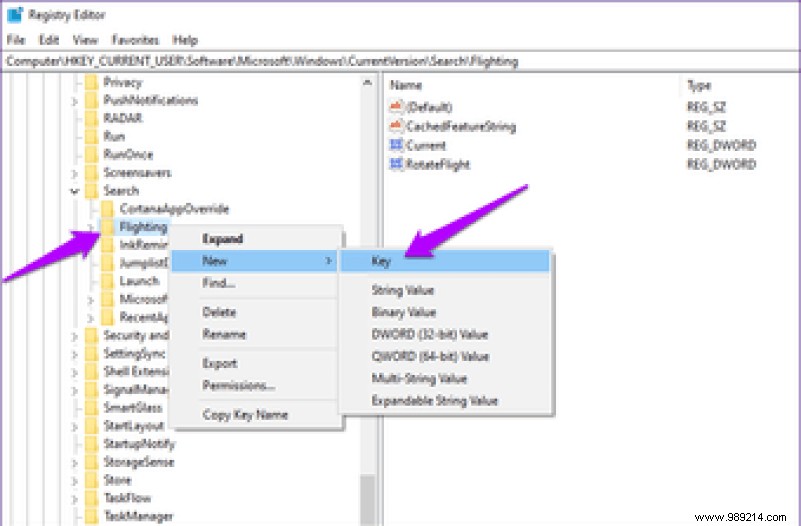Select Binary Value in the submenu
Viewport: 801px width, 526px height.
point(445,312)
